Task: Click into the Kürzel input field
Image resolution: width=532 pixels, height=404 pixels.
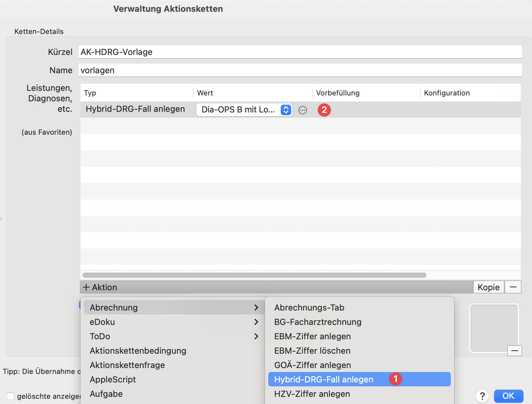Action: [x=300, y=52]
